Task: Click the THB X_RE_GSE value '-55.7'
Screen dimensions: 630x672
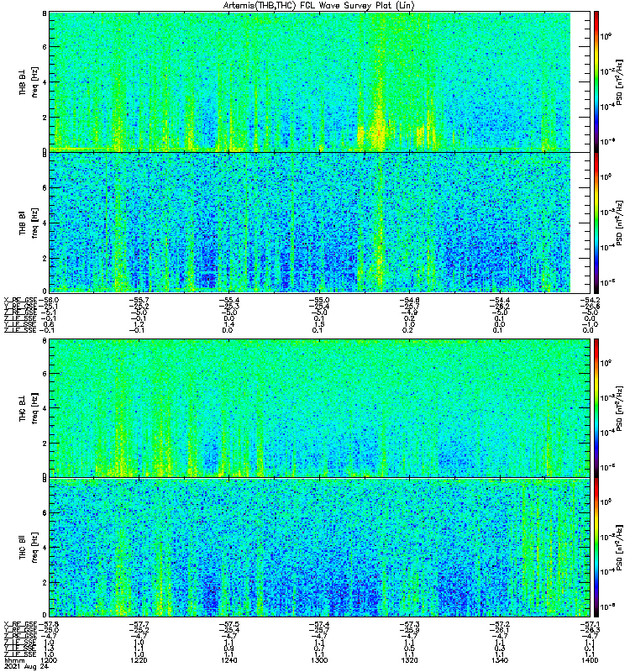Action: click(x=139, y=301)
